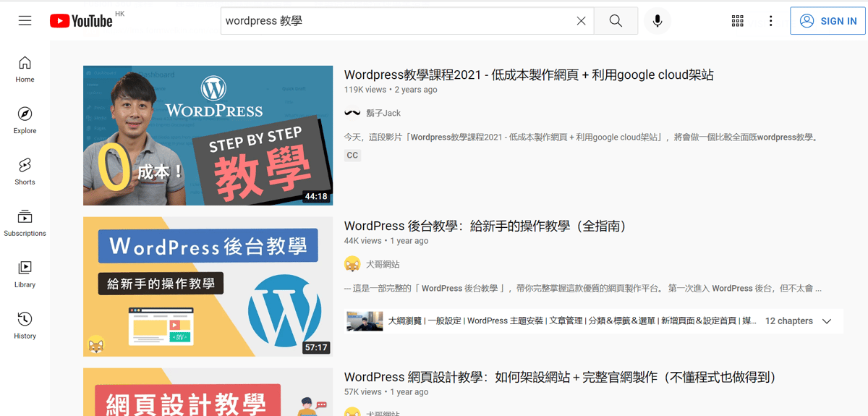Image resolution: width=868 pixels, height=416 pixels.
Task: Open the hamburger guide menu
Action: click(x=25, y=21)
